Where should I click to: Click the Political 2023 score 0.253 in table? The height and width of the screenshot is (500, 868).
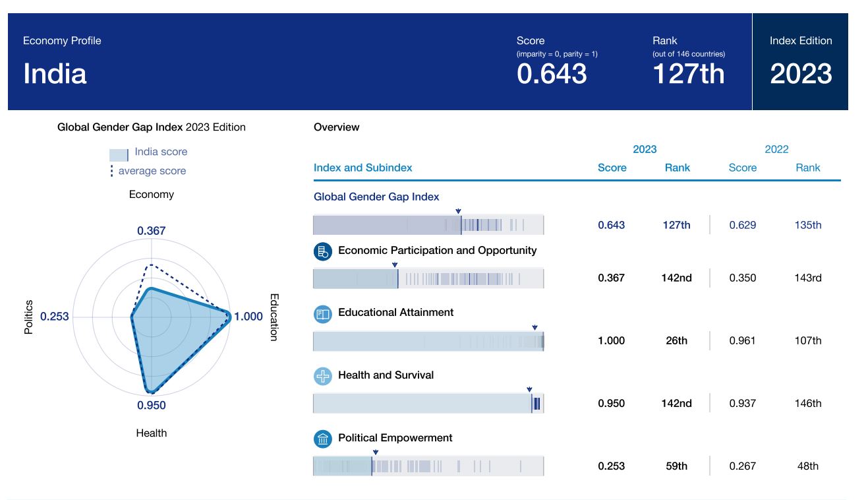[612, 466]
